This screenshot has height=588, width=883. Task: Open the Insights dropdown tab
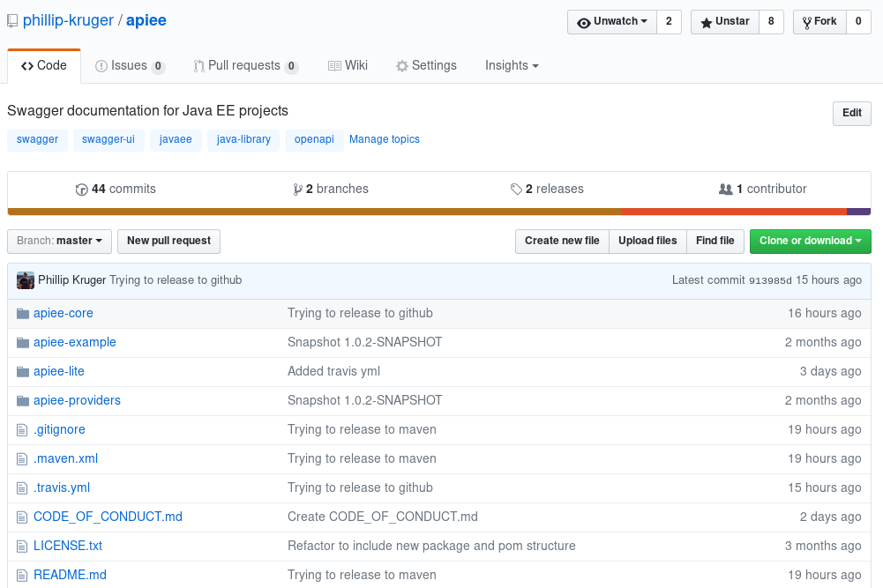[x=512, y=66]
